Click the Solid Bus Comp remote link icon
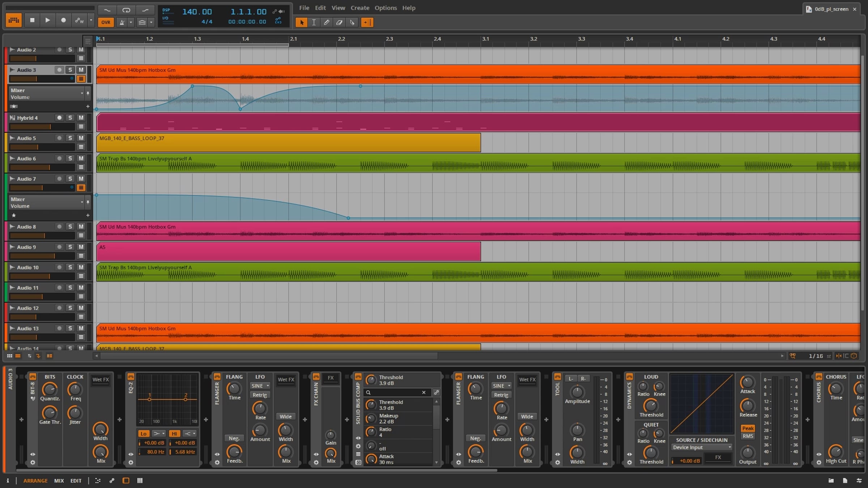 437,392
